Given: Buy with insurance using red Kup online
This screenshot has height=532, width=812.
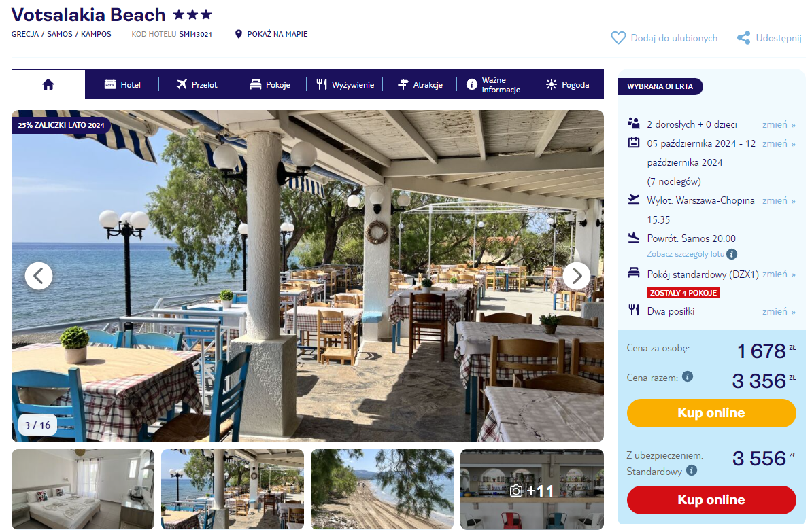Looking at the screenshot, I should pos(711,500).
